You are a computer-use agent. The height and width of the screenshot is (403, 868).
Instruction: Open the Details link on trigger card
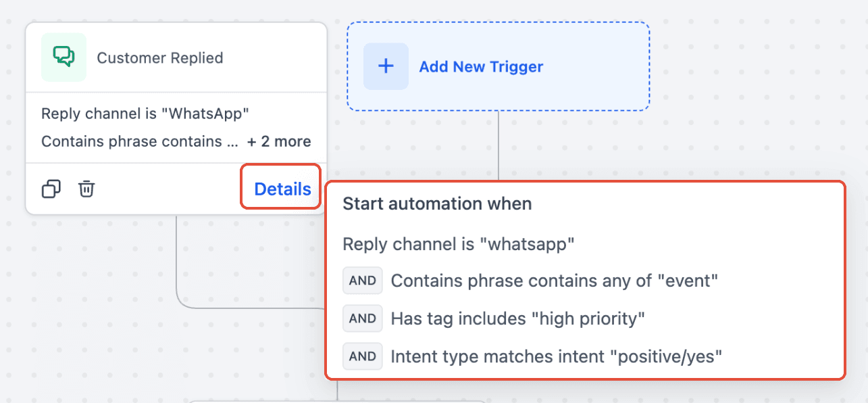tap(282, 189)
